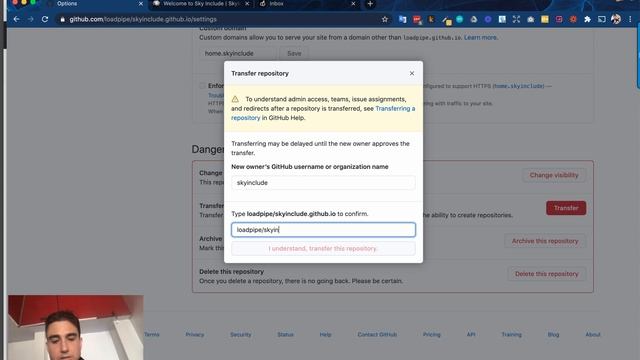
Task: Click the camera screenshot extension icon
Action: (531, 19)
